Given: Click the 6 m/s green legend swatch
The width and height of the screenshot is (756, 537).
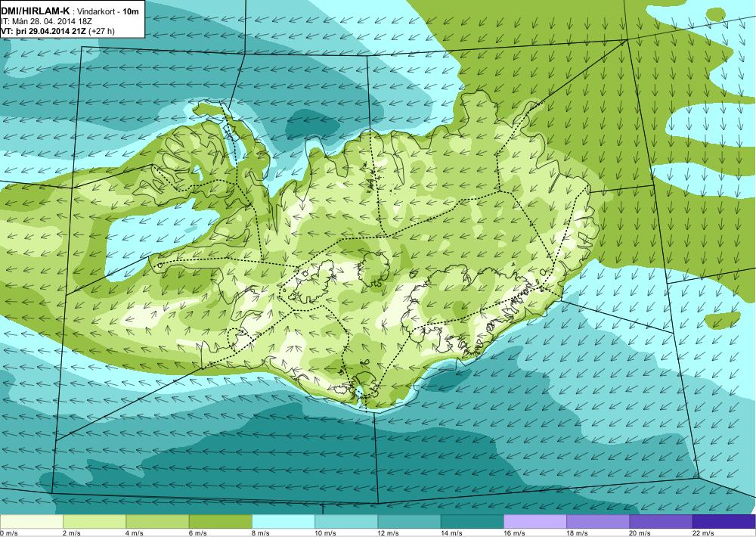Looking at the screenshot, I should [220, 522].
